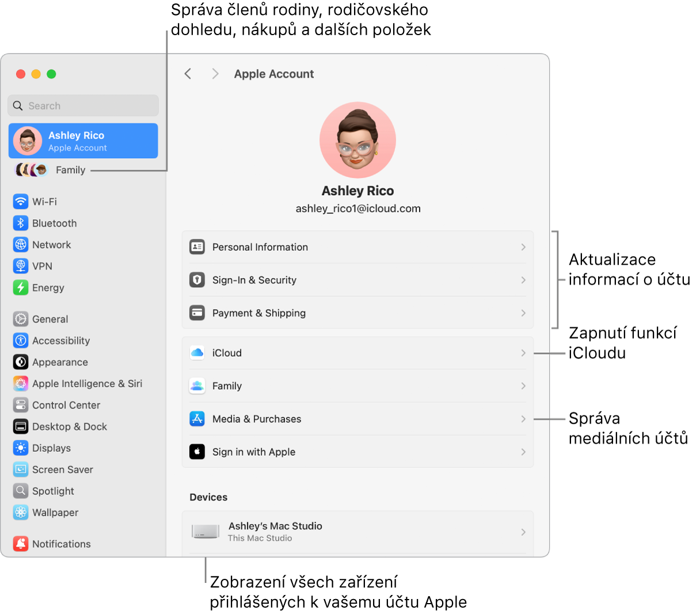Click Payment & Shipping card icon
This screenshot has width=700, height=614.
[197, 313]
